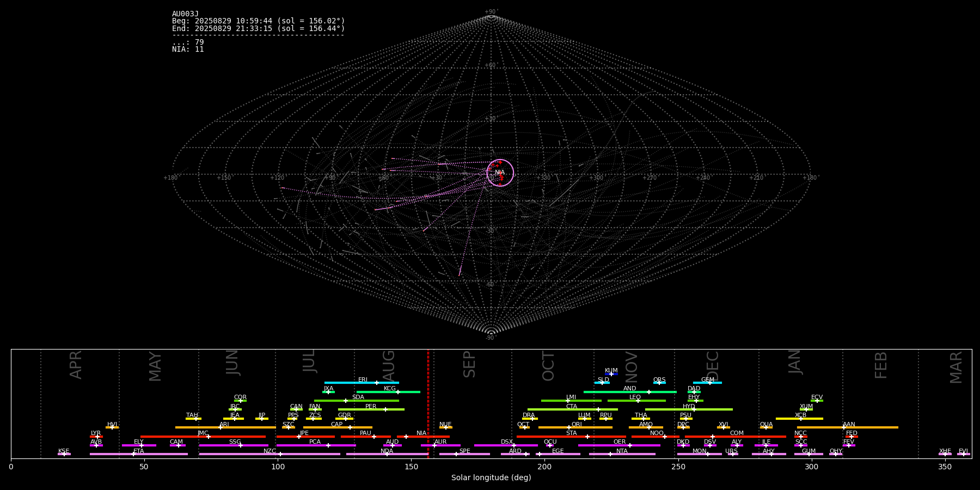Click the orange CAP shower bar
The image size is (980, 490).
click(338, 427)
